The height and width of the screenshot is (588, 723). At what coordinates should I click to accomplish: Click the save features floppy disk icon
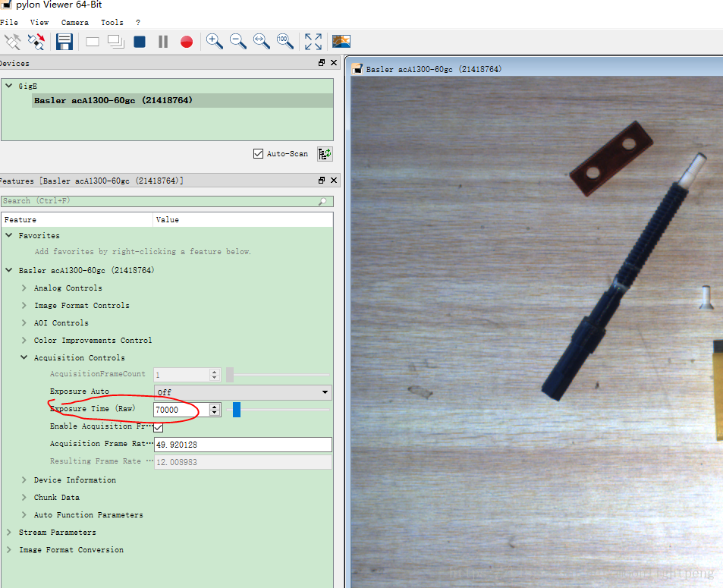(64, 42)
